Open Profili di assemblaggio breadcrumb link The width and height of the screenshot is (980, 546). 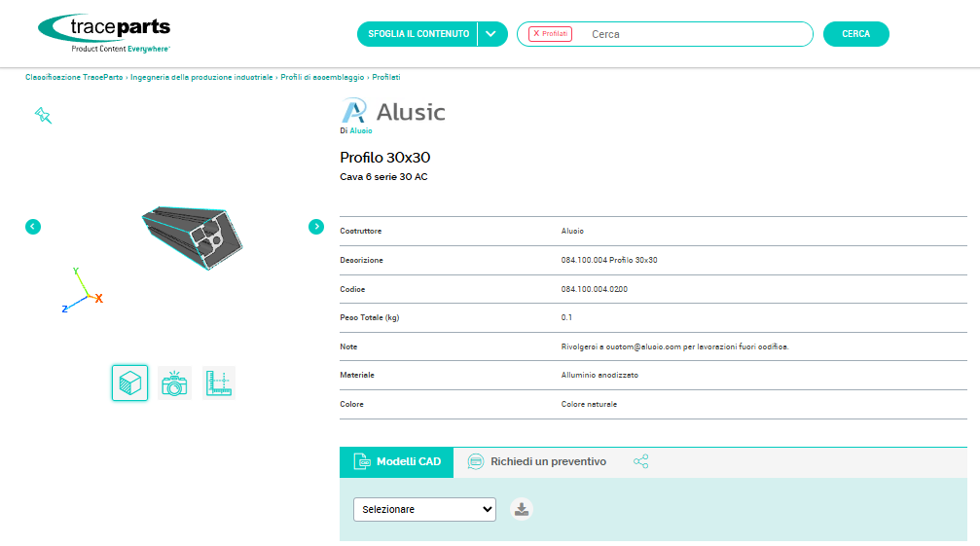click(322, 78)
